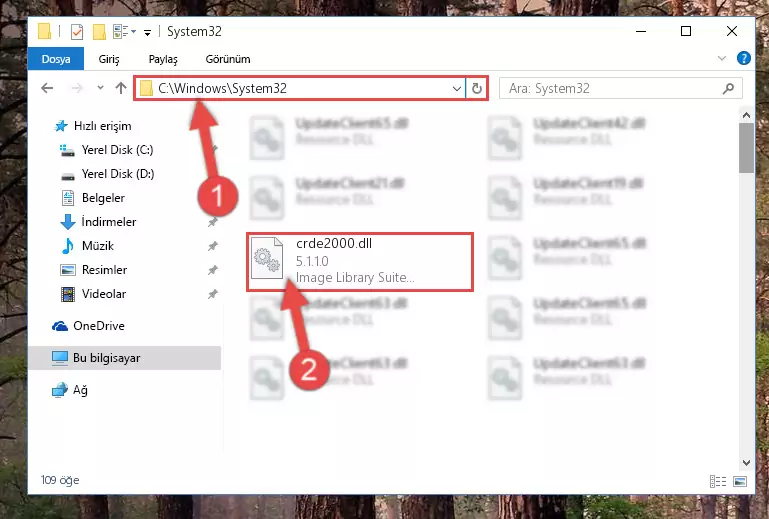Click the Videolar film icon
The width and height of the screenshot is (769, 519).
pyautogui.click(x=68, y=294)
